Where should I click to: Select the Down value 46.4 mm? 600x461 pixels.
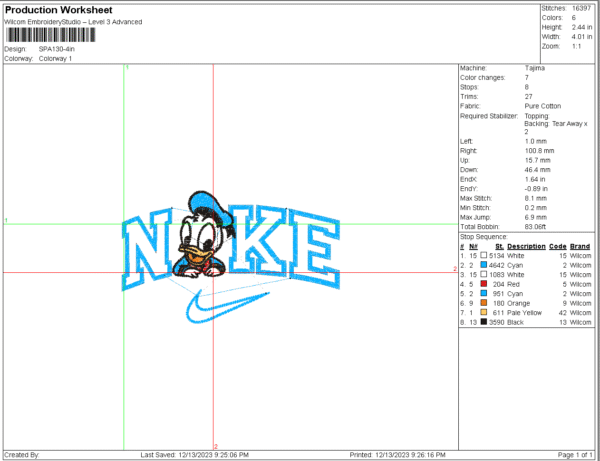[x=539, y=170]
